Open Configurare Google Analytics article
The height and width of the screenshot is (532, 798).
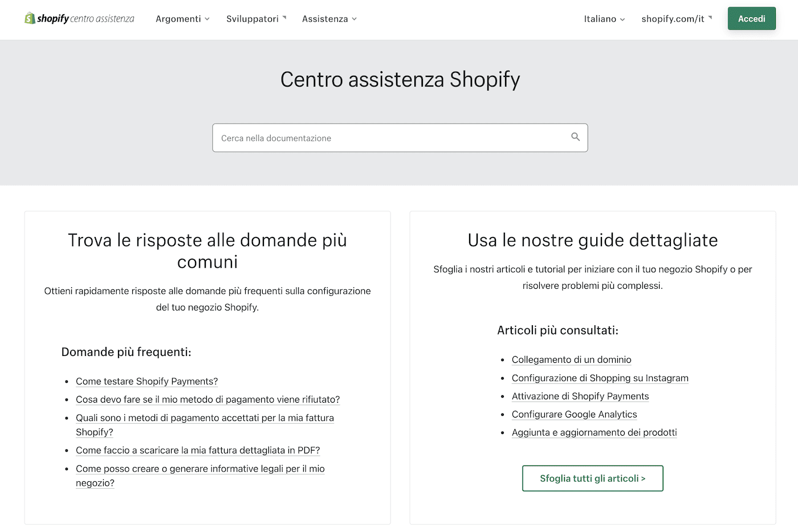[x=574, y=414]
